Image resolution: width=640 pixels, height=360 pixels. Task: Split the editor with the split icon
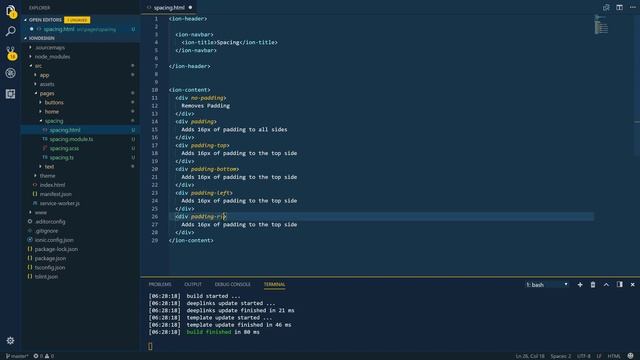point(619,7)
